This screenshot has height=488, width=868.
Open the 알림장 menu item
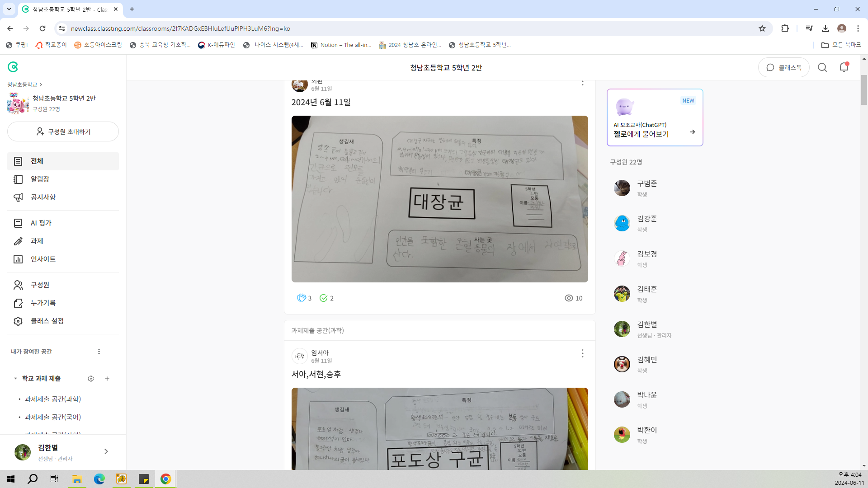(x=63, y=179)
